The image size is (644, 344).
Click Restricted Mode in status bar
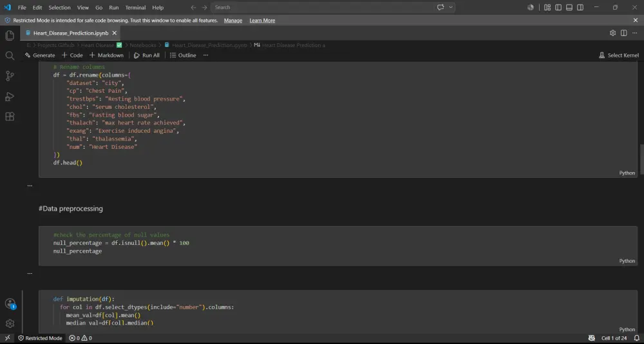click(40, 338)
